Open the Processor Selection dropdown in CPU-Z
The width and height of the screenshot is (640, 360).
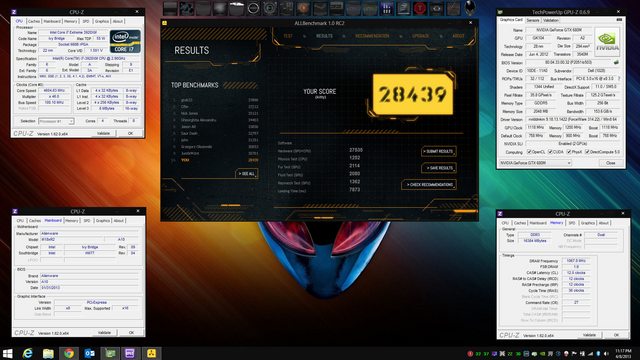(56, 121)
